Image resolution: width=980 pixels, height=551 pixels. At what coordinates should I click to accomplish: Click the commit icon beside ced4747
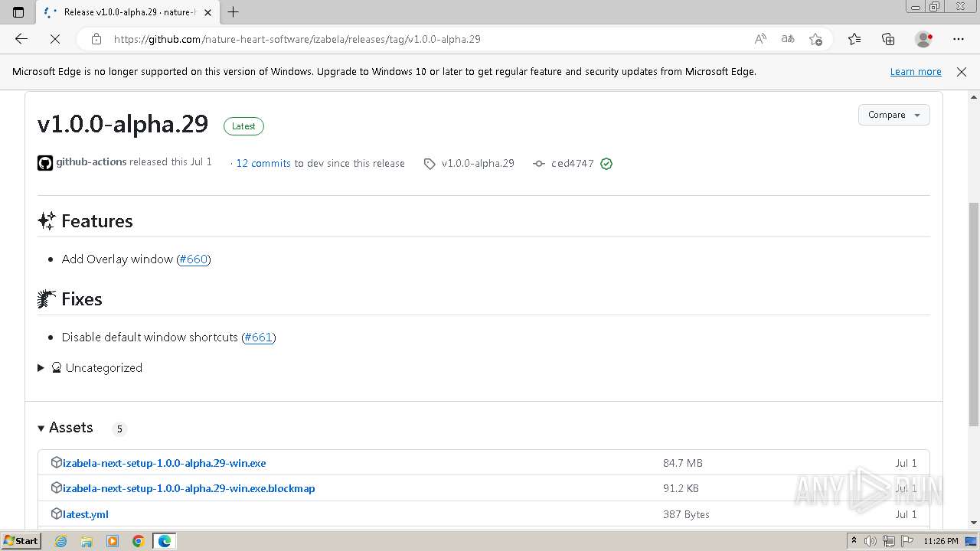point(539,164)
